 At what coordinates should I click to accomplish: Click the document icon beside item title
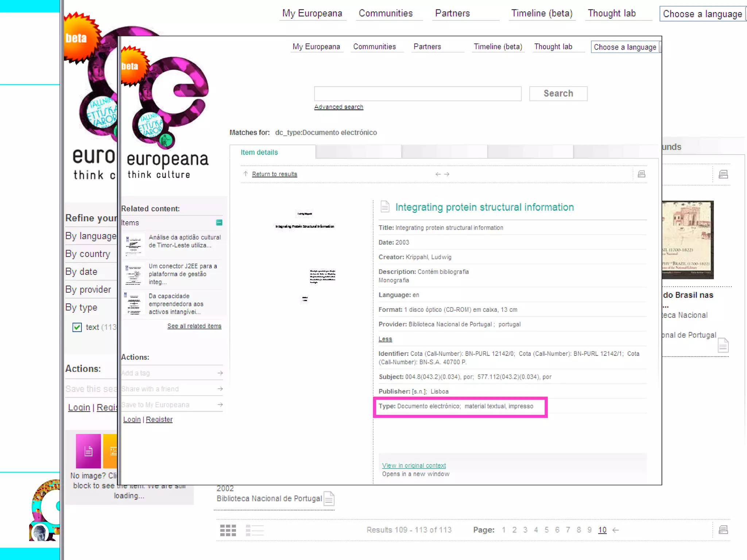(x=385, y=206)
